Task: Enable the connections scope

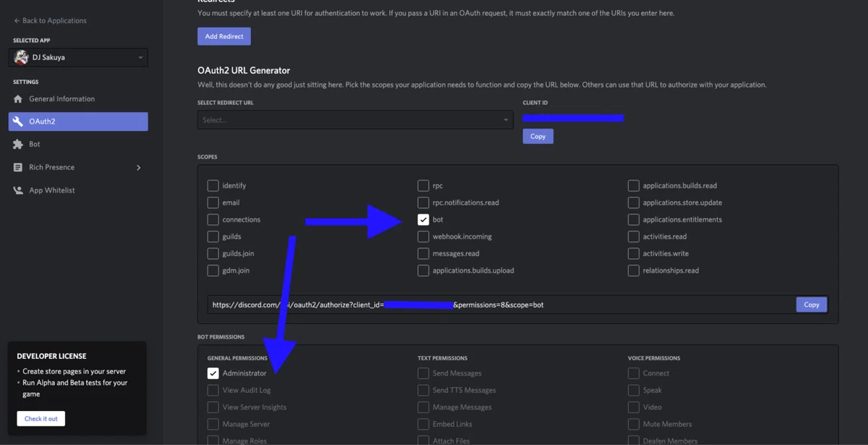Action: click(x=213, y=220)
